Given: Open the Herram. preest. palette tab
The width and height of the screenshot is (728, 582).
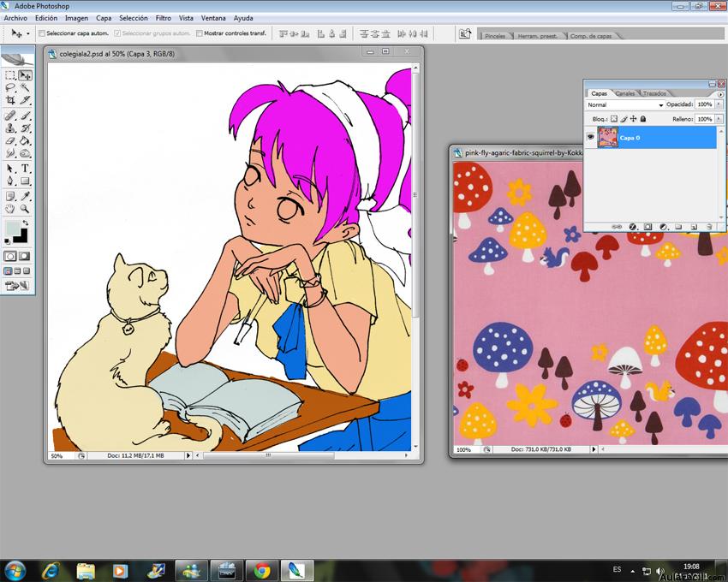Looking at the screenshot, I should pos(537,36).
